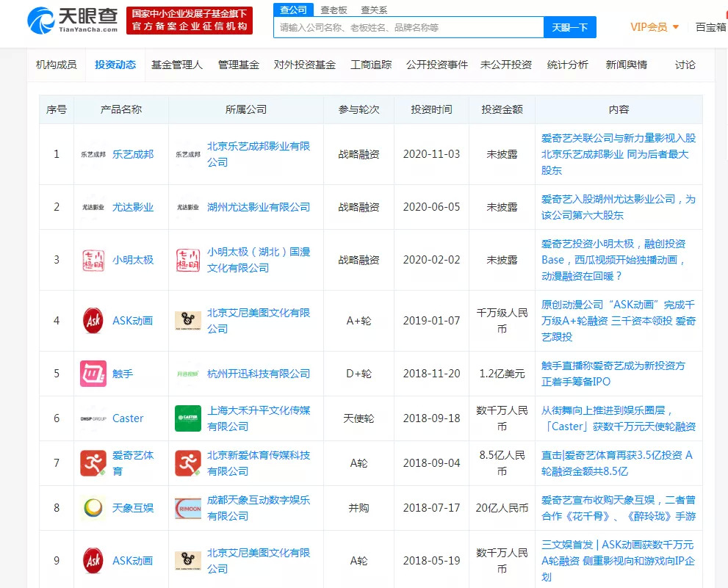Viewport: 728px width, 588px height.
Task: Click the TianYanCha logo icon
Action: tap(41, 20)
